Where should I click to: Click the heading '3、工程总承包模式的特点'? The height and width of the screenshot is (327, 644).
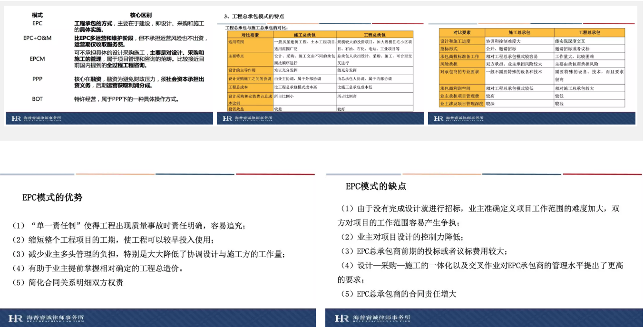[x=254, y=16]
